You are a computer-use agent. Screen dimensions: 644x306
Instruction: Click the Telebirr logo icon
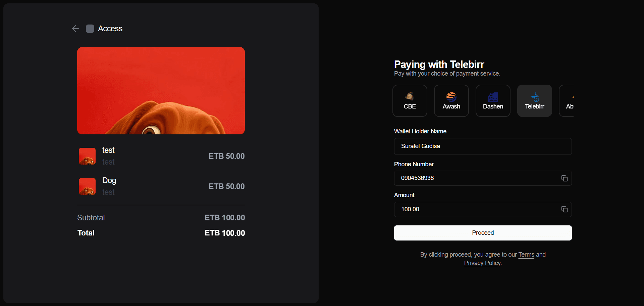(535, 96)
